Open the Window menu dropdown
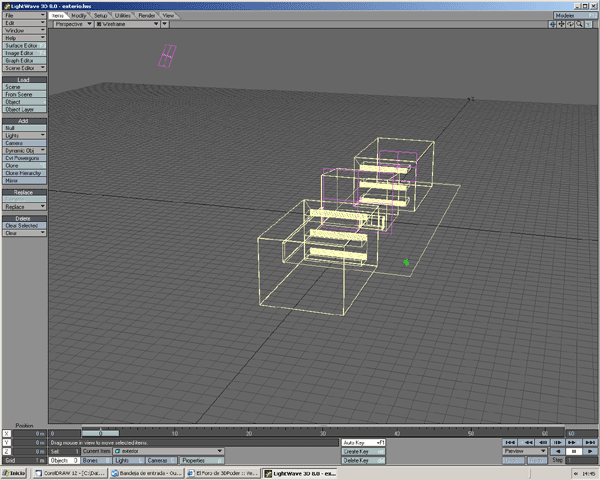This screenshot has height=480, width=600. [24, 30]
